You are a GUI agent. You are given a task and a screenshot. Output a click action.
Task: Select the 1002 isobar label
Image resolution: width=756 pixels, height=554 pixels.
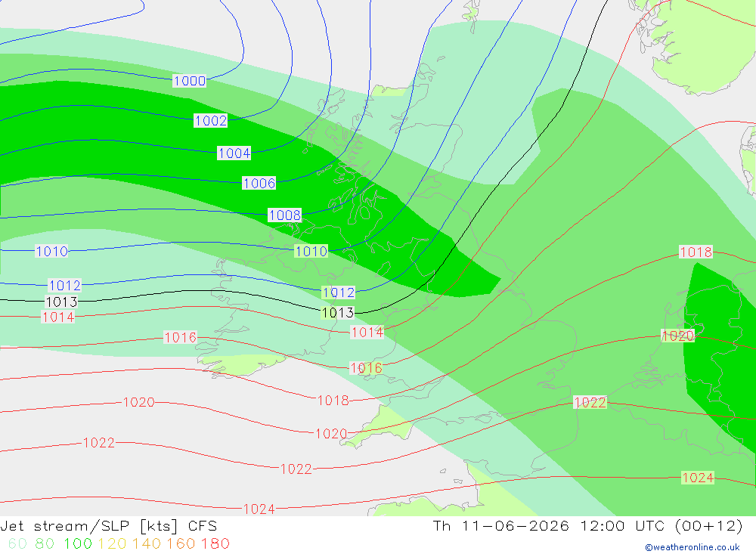point(211,120)
